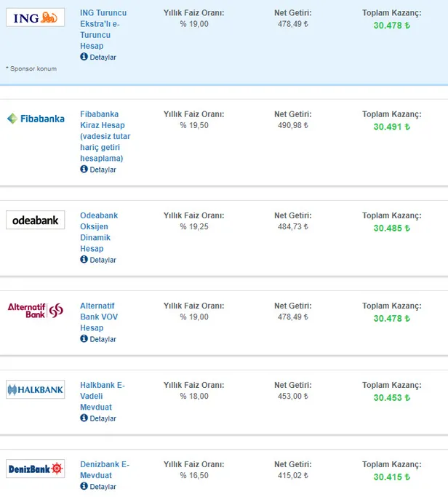Click info icon beside Fibabanka Detaylar
The height and width of the screenshot is (497, 448).
tap(84, 170)
